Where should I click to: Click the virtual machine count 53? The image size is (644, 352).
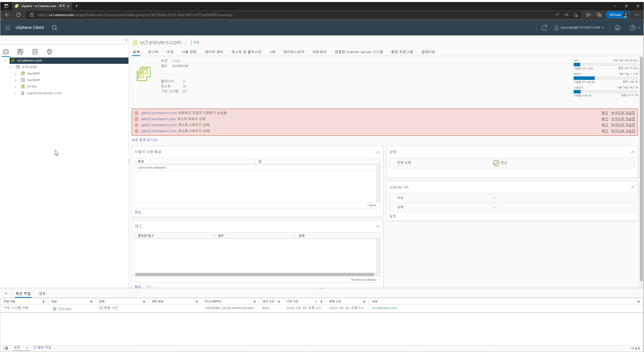click(x=185, y=91)
